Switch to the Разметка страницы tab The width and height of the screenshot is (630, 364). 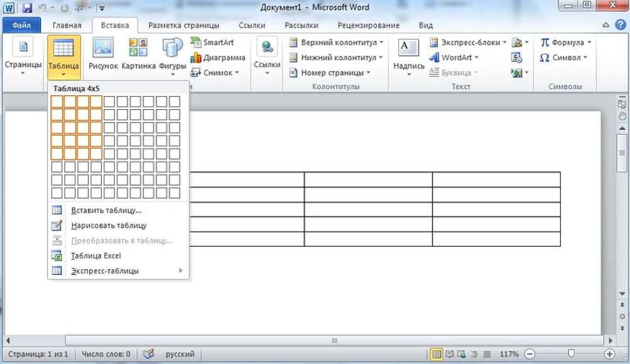[x=183, y=26]
